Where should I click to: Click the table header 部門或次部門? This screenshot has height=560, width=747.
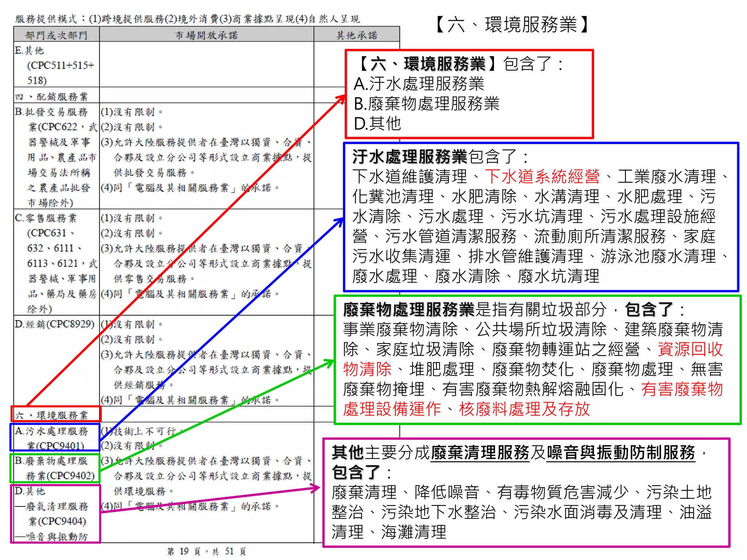point(57,35)
